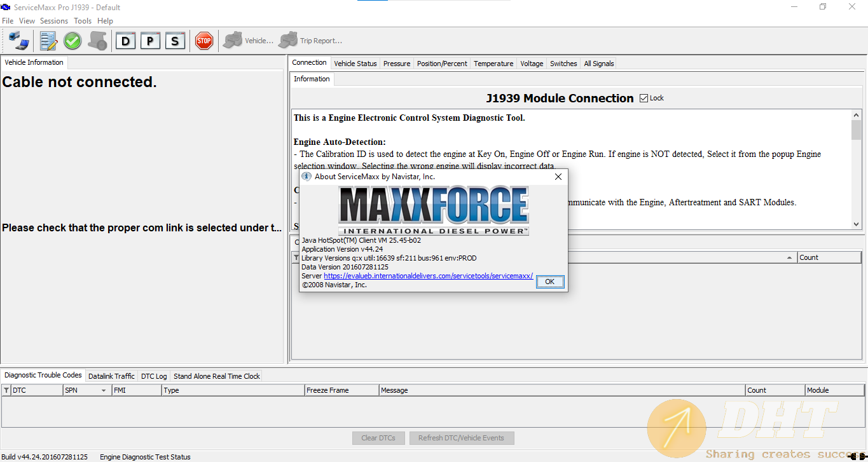Open Stand Alone Real Time Clock tab
Image resolution: width=868 pixels, height=462 pixels.
point(217,376)
